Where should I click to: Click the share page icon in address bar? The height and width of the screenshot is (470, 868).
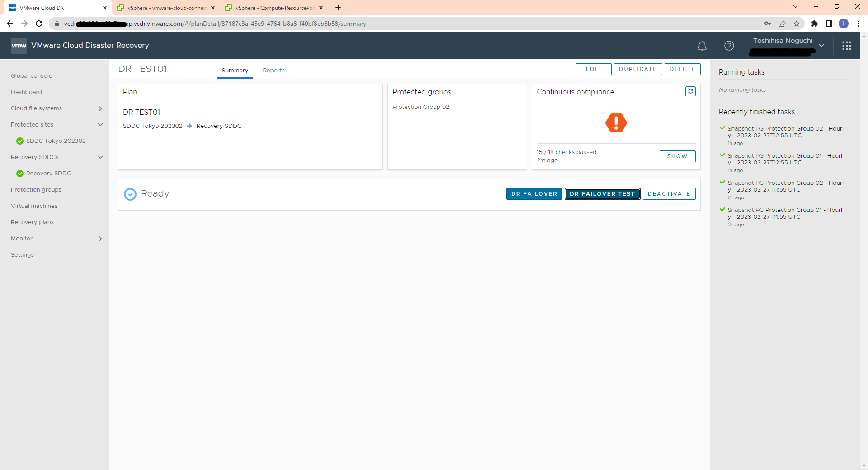click(782, 23)
